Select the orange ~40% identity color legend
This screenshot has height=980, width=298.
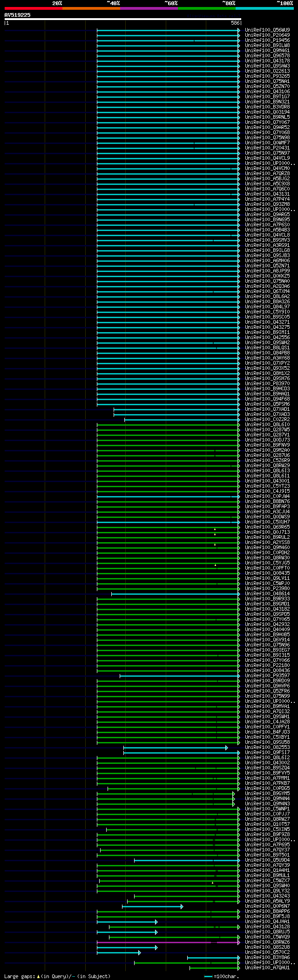point(91,8)
